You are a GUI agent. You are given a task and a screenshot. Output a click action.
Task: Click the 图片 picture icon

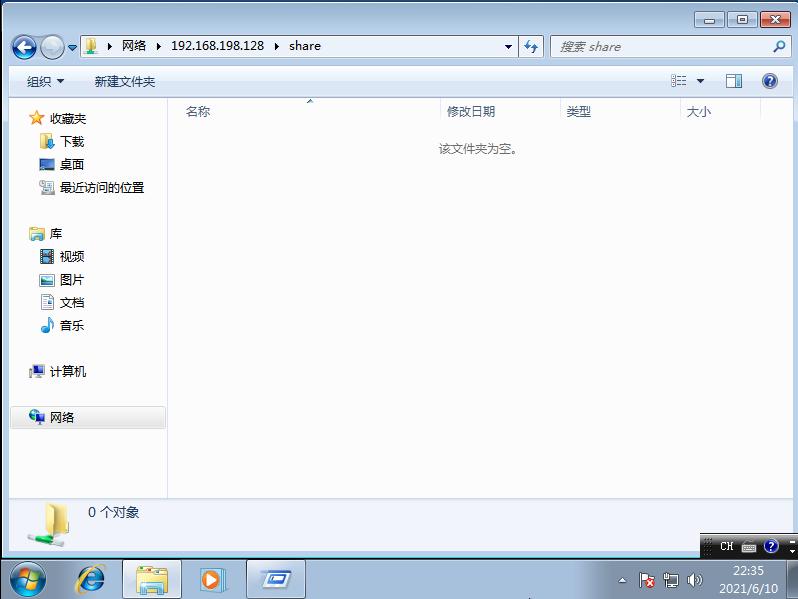tap(47, 280)
